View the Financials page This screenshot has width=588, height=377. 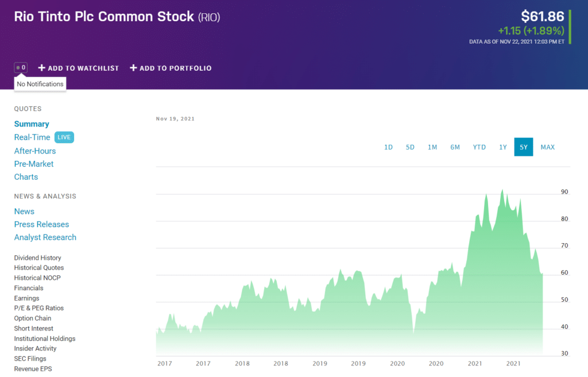click(x=29, y=288)
